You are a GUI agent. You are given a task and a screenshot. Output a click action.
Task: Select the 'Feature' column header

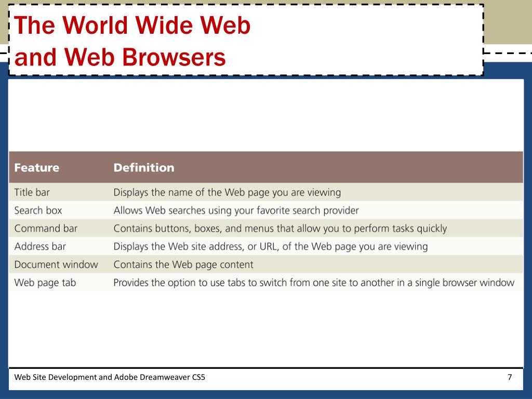(x=37, y=168)
